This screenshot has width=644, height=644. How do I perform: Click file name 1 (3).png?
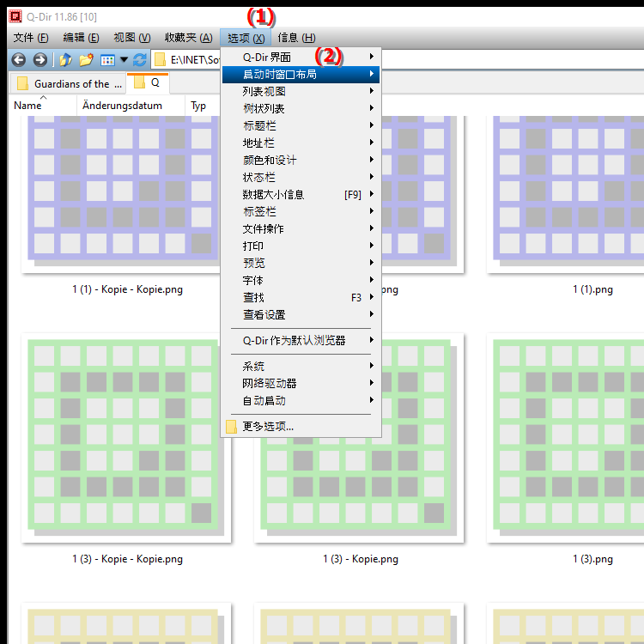(592, 559)
